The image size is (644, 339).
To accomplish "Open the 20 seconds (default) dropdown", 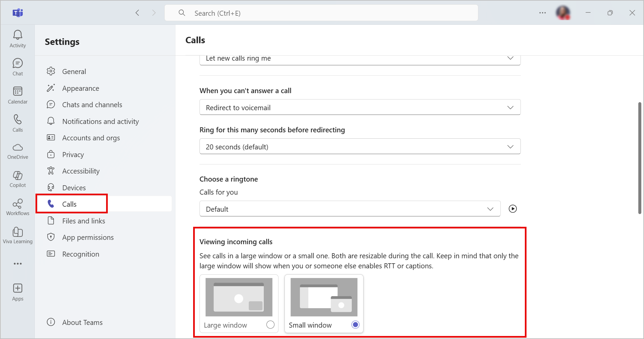I will (x=360, y=146).
